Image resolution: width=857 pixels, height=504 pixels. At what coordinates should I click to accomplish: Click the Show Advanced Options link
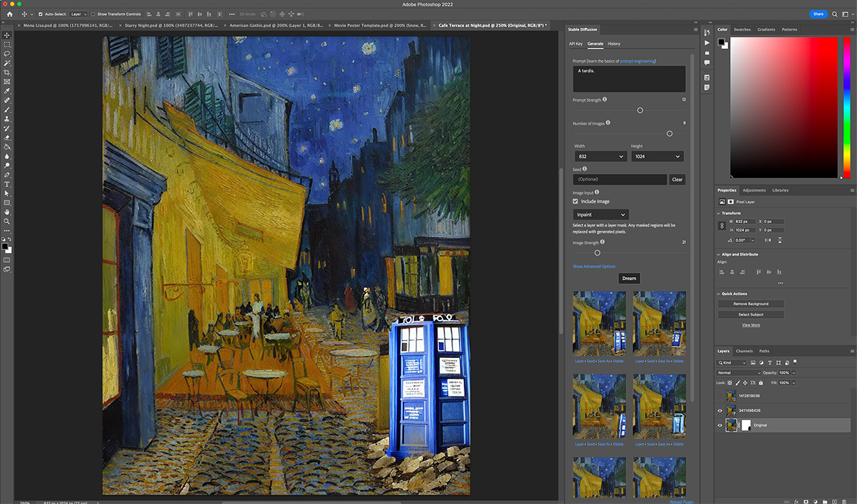coord(594,266)
